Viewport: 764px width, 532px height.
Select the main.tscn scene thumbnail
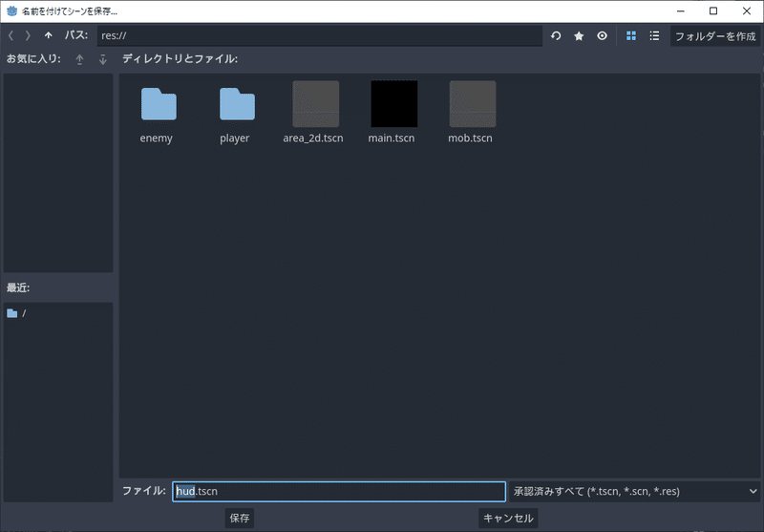coord(394,104)
